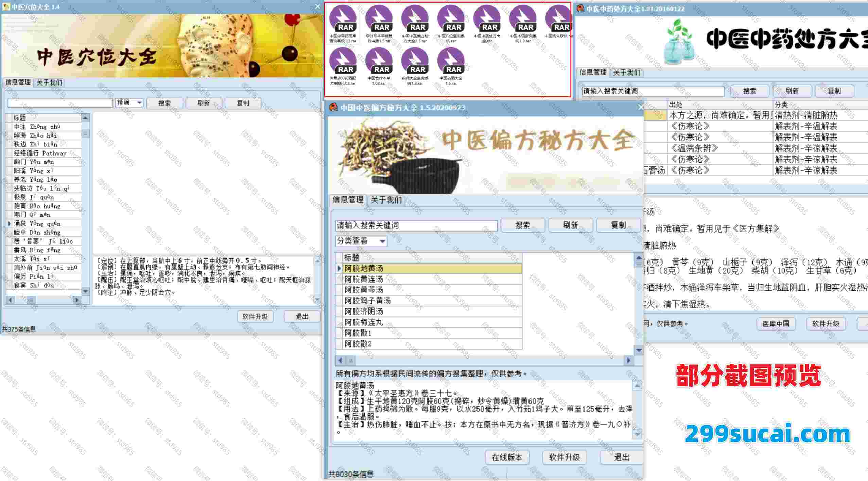Click the 中国中医偏方秘方大全 title bar app icon
Screen dimensions: 868x481
333,107
